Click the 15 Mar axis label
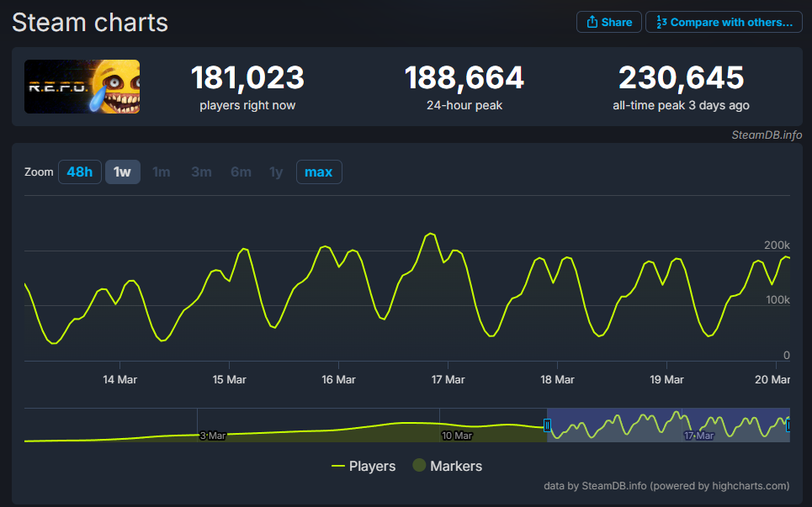Screen dimensions: 812x507 pyautogui.click(x=230, y=380)
